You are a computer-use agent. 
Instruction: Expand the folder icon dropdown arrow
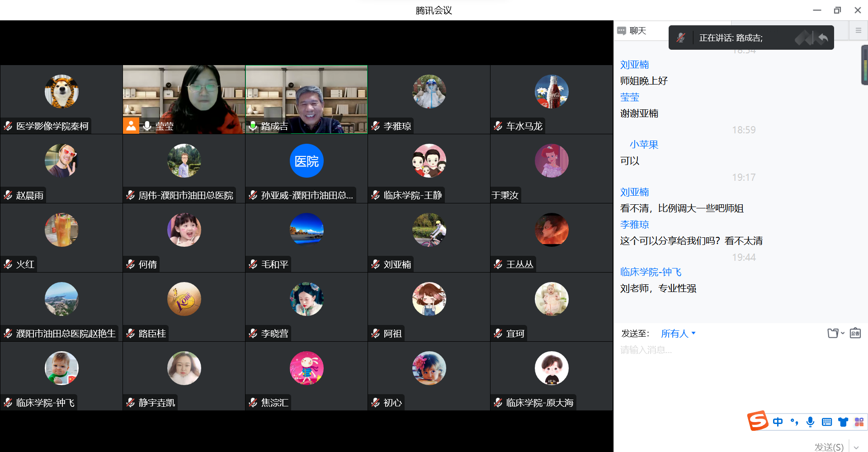click(x=843, y=333)
